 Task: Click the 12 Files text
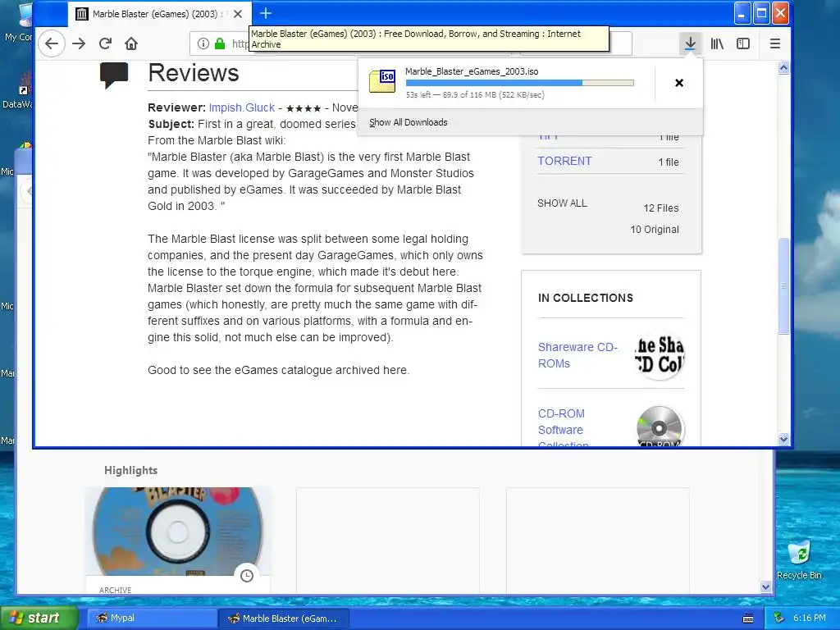pyautogui.click(x=661, y=208)
